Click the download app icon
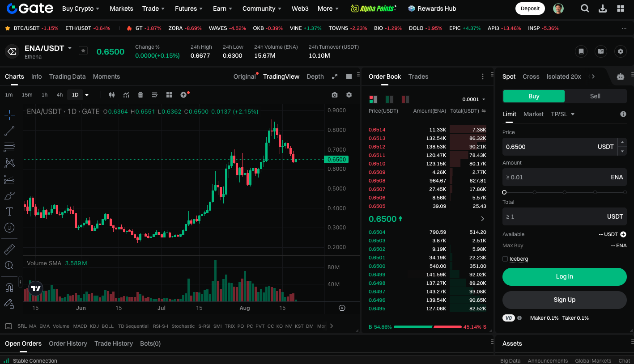The width and height of the screenshot is (634, 364). click(603, 8)
